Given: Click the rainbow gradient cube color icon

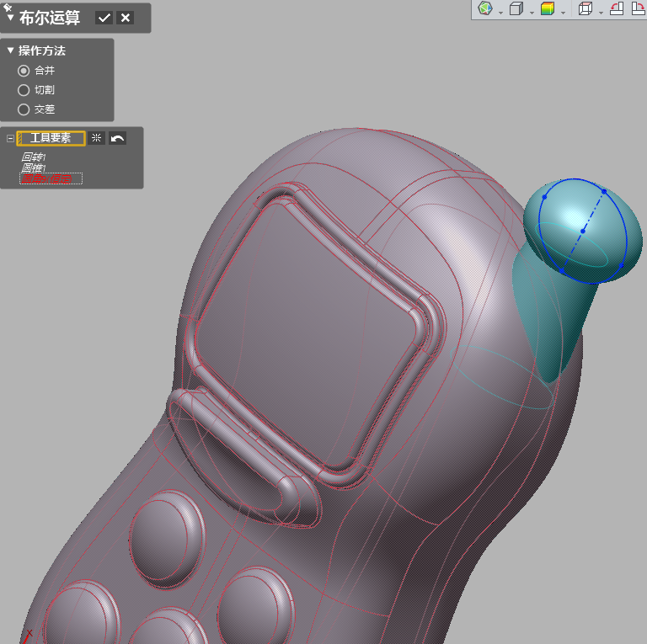Looking at the screenshot, I should coord(547,9).
